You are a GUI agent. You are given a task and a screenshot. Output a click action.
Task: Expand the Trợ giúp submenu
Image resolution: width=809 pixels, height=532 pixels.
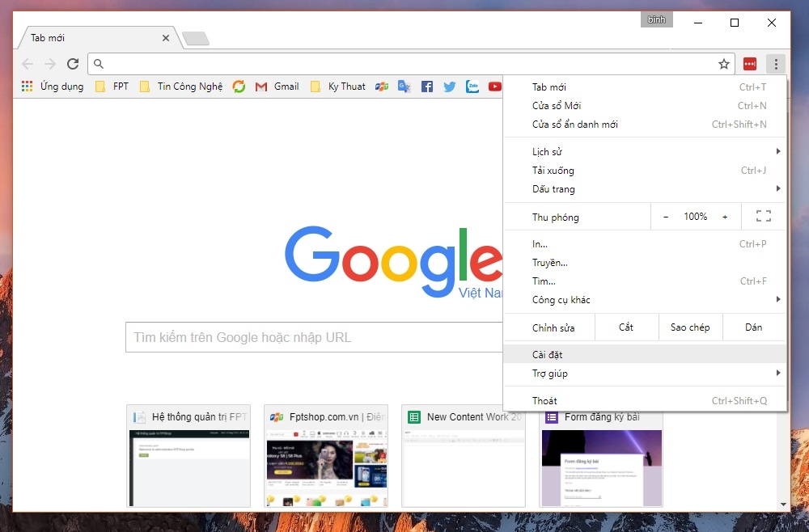click(x=645, y=374)
